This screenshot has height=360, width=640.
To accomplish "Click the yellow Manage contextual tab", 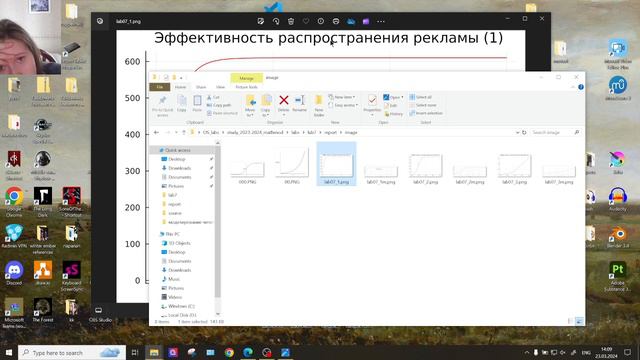I will 247,78.
